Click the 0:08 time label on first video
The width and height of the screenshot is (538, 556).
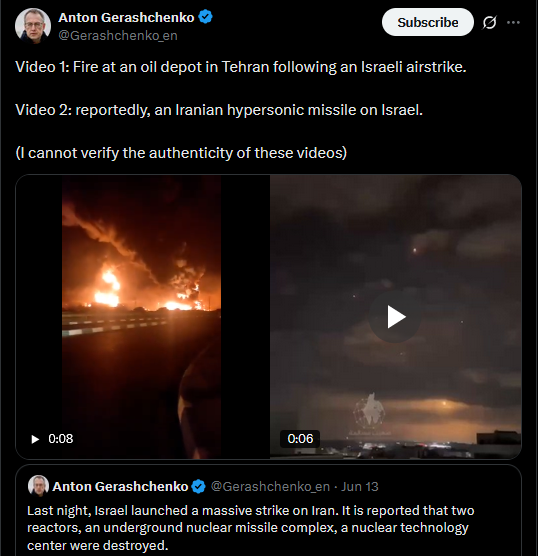pyautogui.click(x=61, y=439)
